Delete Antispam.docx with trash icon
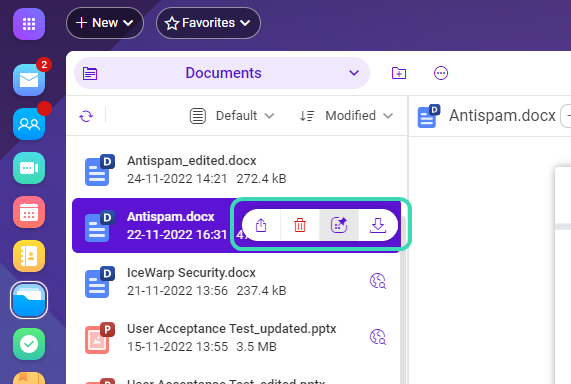571x384 pixels. point(300,225)
